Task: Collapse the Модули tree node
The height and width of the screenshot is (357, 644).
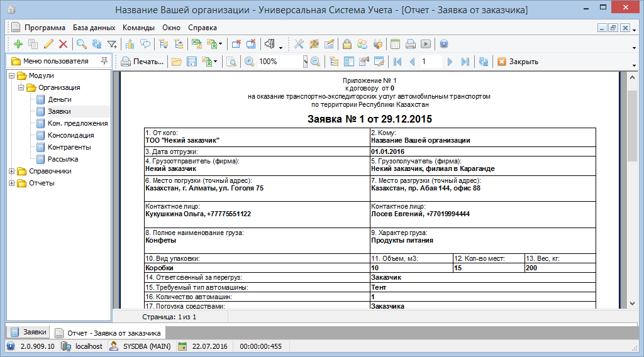Action: pos(12,75)
